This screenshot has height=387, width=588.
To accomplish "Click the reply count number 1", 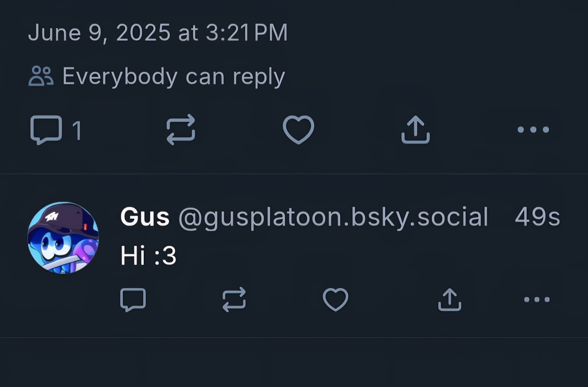I will (77, 130).
